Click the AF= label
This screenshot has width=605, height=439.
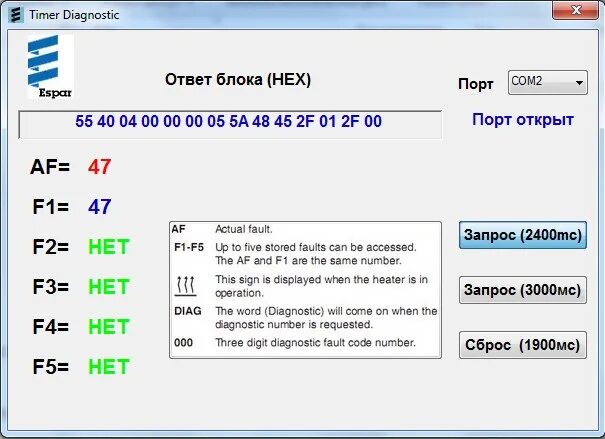(50, 167)
